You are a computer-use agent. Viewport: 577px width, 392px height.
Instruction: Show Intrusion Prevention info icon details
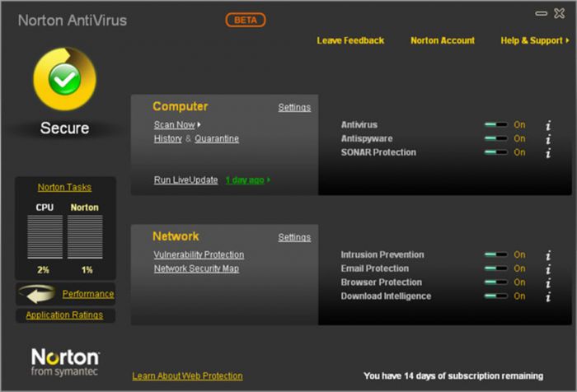[548, 255]
